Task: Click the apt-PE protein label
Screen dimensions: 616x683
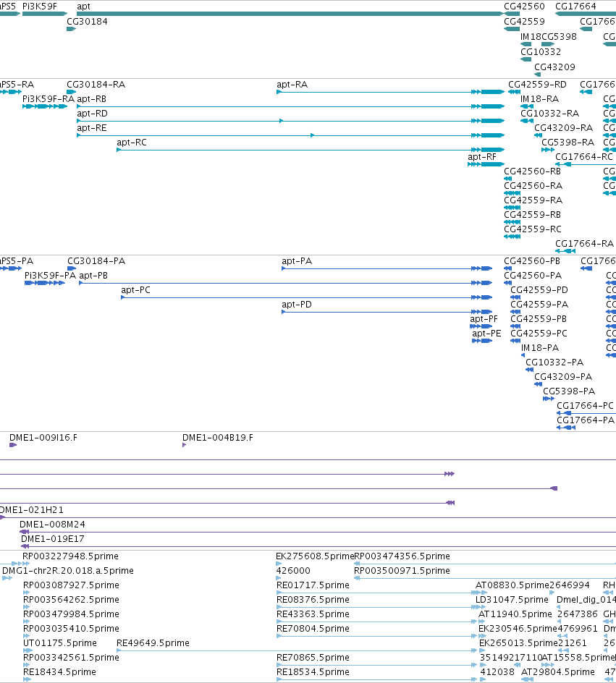Action: 486,334
